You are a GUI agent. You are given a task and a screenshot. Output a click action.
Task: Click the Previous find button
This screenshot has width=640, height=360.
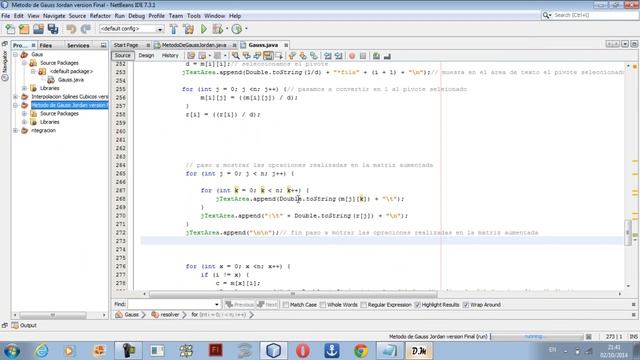pos(239,304)
